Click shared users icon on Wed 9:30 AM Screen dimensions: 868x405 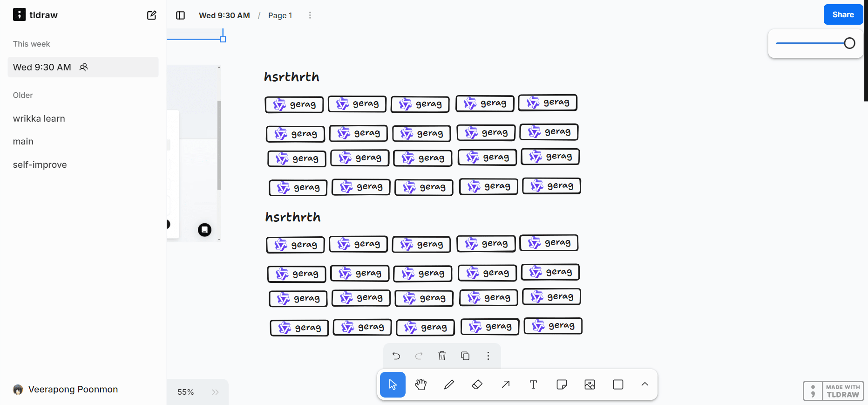click(84, 67)
